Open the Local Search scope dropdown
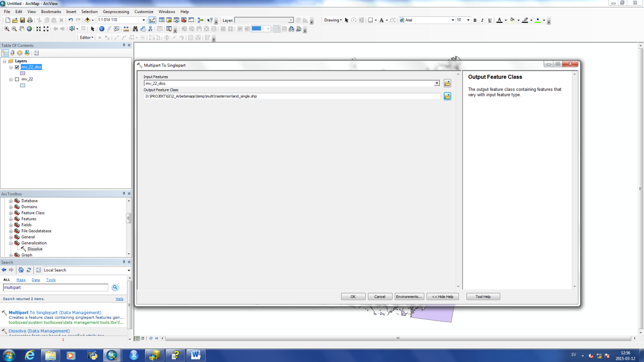Screen dimensions: 644x362 click(129, 270)
